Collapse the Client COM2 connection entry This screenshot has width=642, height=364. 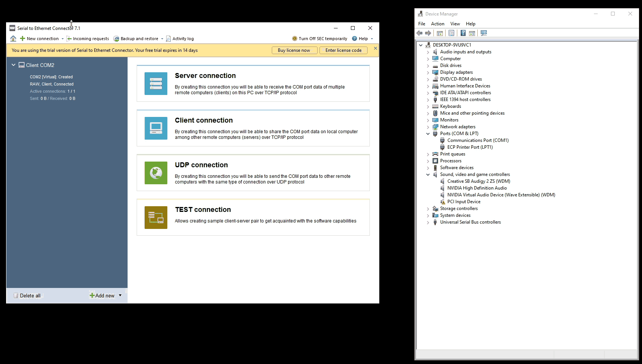[13, 65]
